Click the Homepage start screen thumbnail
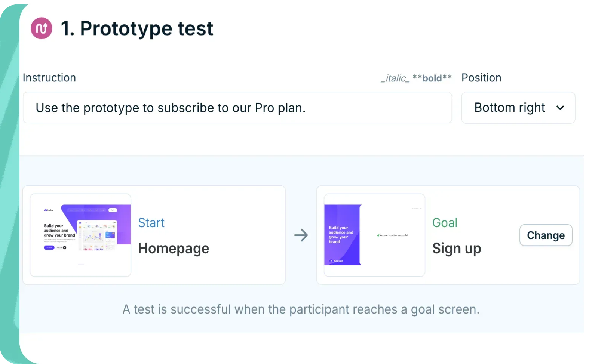The image size is (589, 364). pyautogui.click(x=80, y=235)
